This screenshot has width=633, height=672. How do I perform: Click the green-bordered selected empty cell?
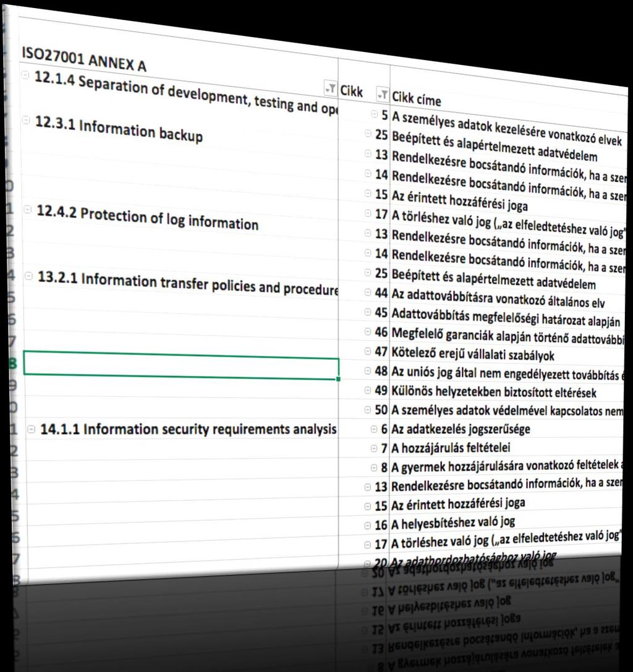pyautogui.click(x=181, y=365)
